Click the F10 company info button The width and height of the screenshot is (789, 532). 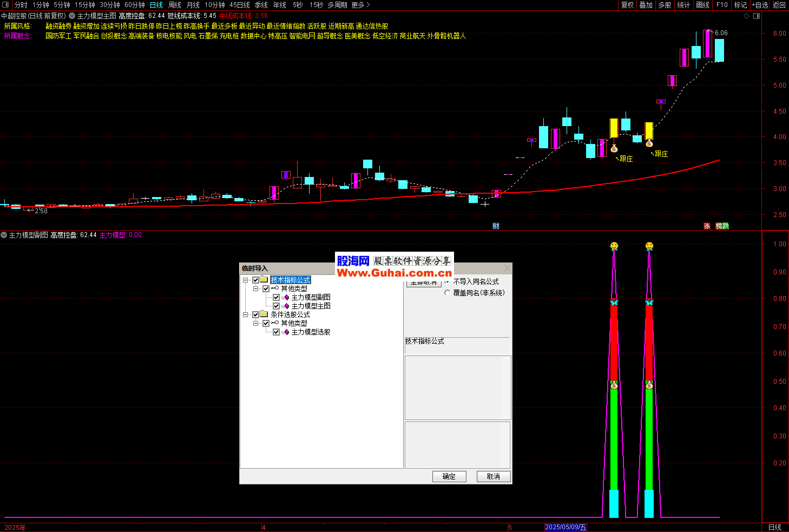click(x=722, y=5)
